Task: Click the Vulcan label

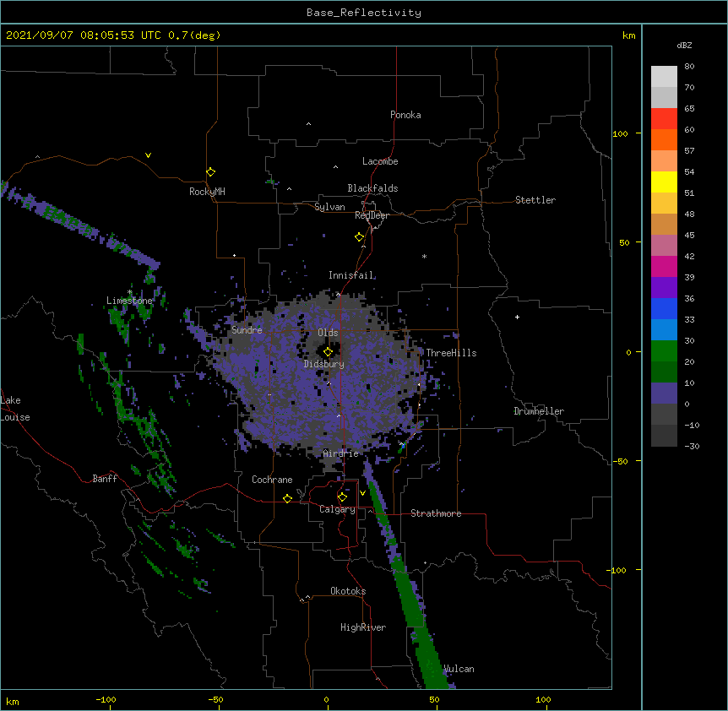Action: point(459,669)
